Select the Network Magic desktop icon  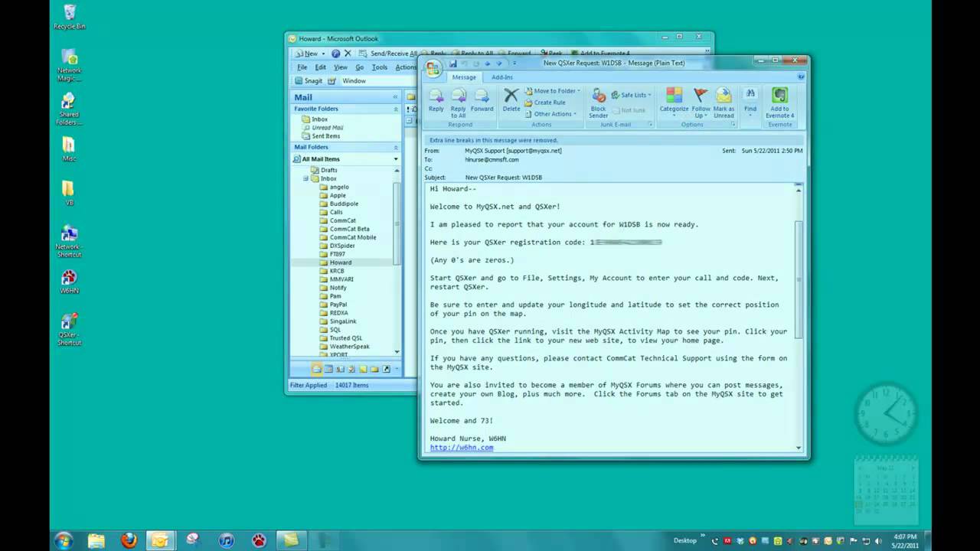point(69,65)
